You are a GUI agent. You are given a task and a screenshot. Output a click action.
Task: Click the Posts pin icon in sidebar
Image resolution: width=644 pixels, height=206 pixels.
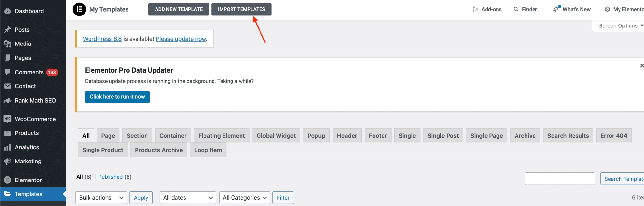7,30
